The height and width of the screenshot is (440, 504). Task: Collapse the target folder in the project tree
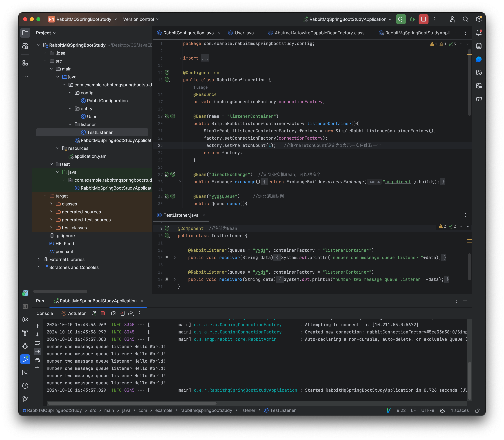tap(45, 196)
